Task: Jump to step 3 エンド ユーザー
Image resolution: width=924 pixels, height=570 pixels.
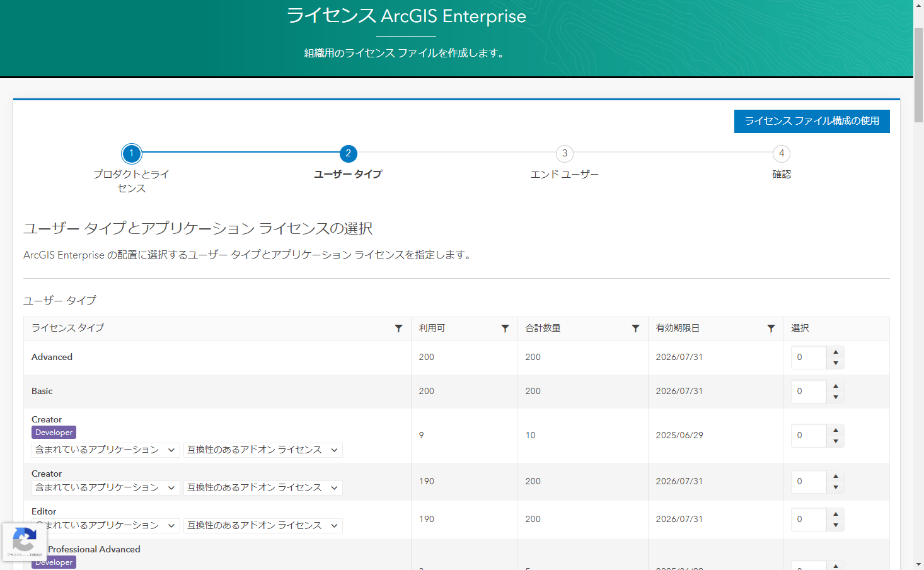Action: (565, 153)
